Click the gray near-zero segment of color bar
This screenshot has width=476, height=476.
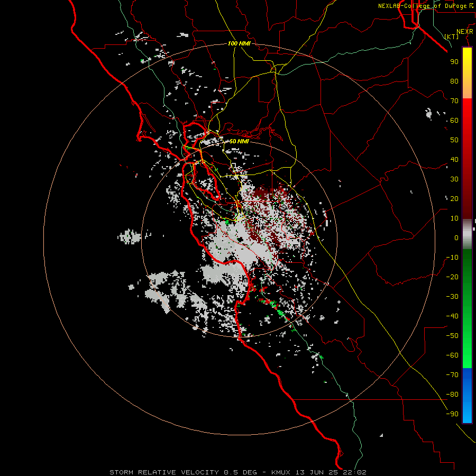[467, 234]
